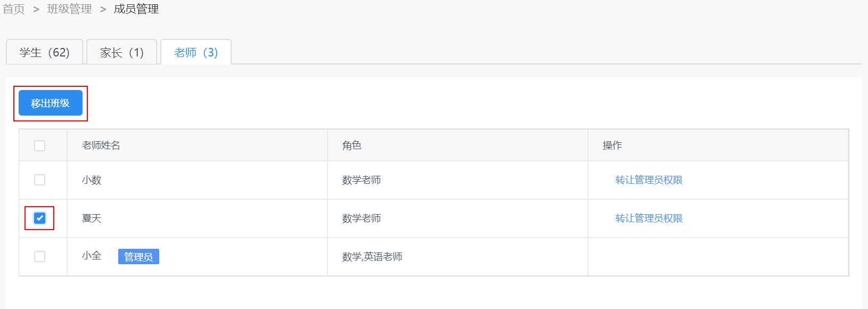Click 成员管理 breadcrumb item

136,9
